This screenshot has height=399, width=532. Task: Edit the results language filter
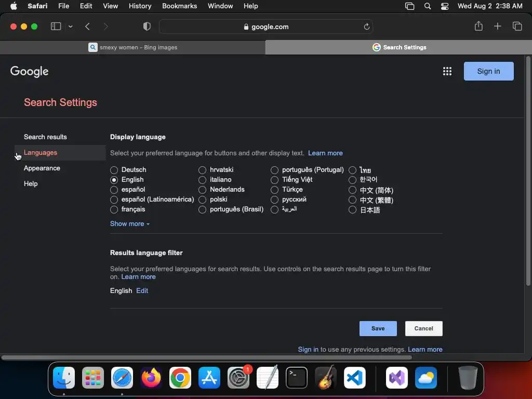coord(142,290)
